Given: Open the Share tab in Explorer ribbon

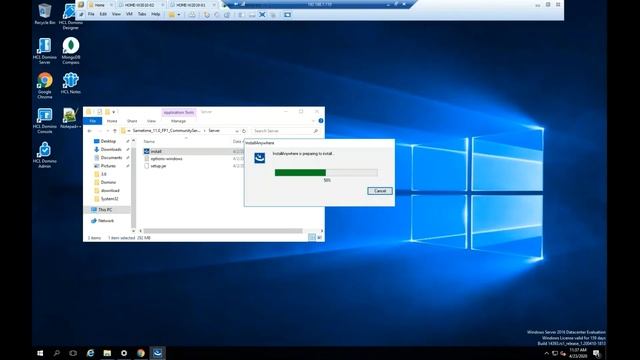Looking at the screenshot, I should coord(132,121).
